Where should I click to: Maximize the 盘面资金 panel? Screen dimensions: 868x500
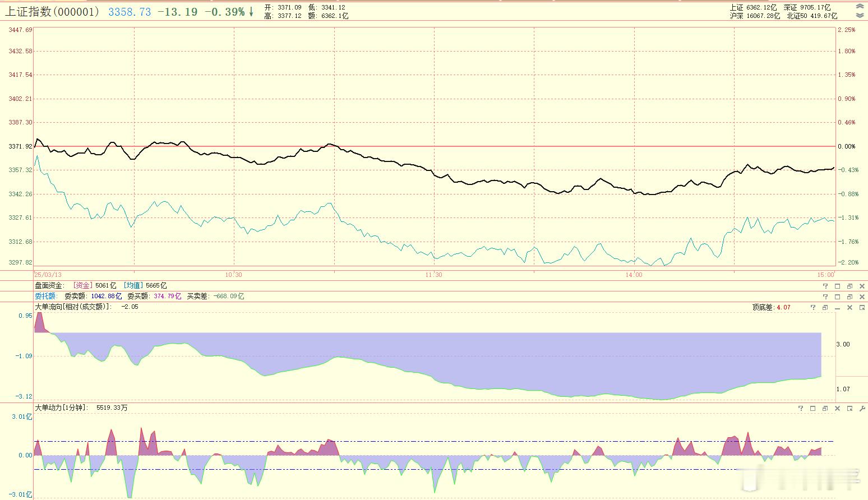click(x=837, y=286)
